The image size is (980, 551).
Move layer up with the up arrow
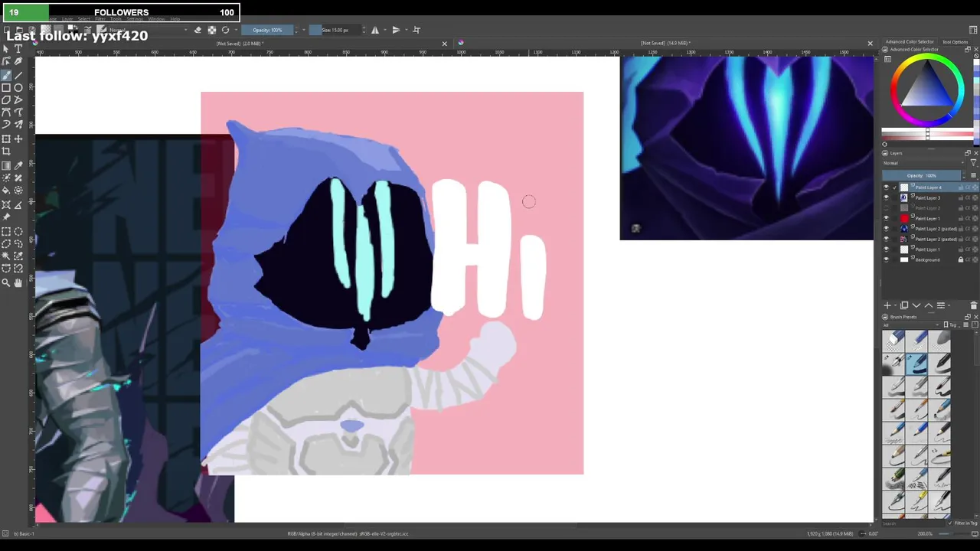pos(929,305)
